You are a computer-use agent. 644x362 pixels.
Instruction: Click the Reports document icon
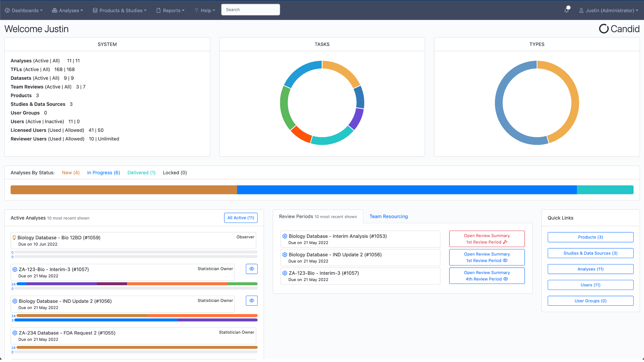158,10
